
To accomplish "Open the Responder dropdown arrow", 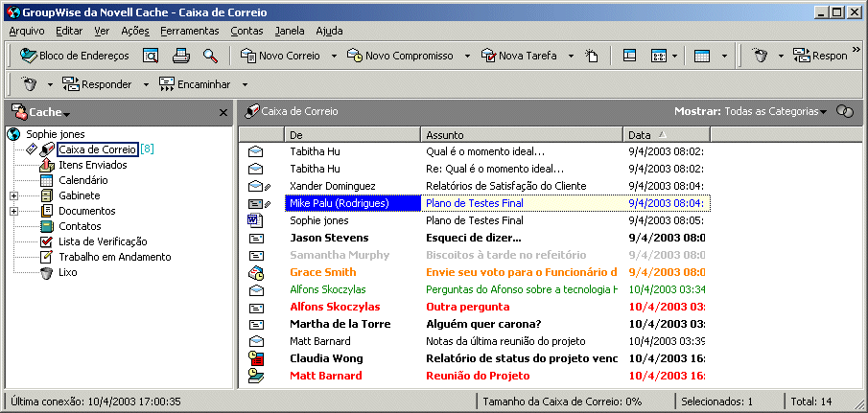I will [146, 84].
